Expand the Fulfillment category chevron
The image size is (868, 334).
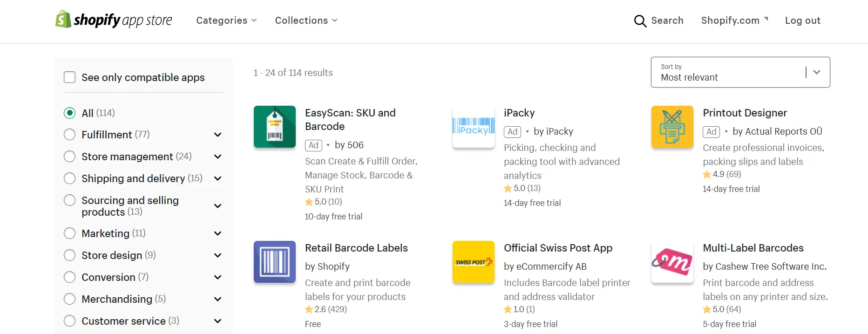tap(217, 135)
